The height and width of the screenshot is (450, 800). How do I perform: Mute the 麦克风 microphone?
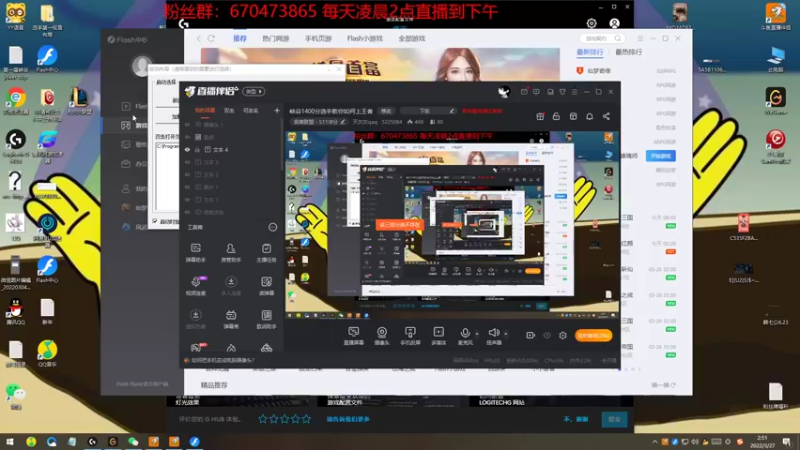(x=465, y=336)
